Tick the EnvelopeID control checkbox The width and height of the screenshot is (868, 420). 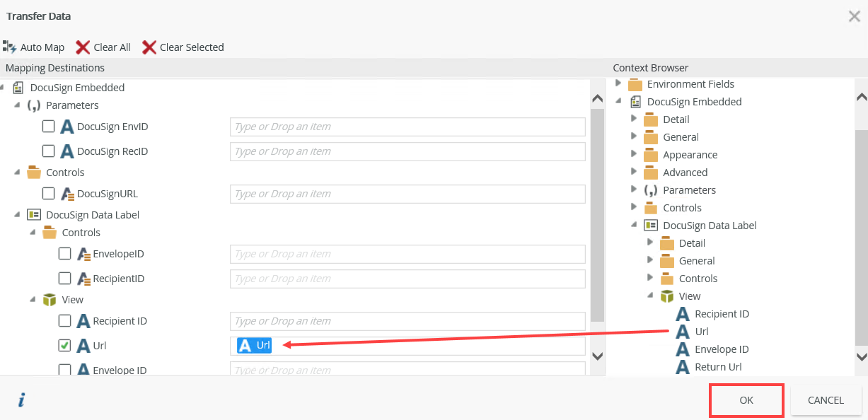(64, 254)
